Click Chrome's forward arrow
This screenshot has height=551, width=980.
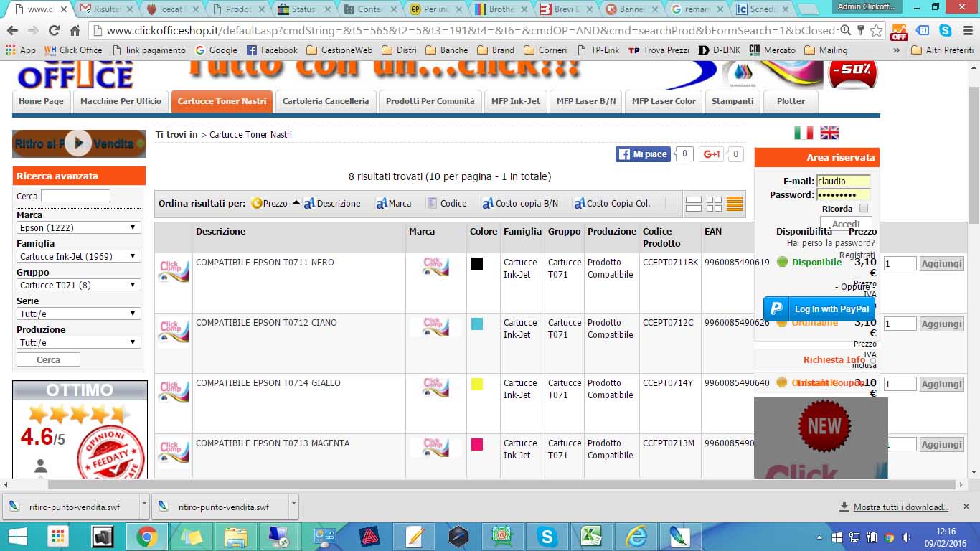(x=33, y=31)
